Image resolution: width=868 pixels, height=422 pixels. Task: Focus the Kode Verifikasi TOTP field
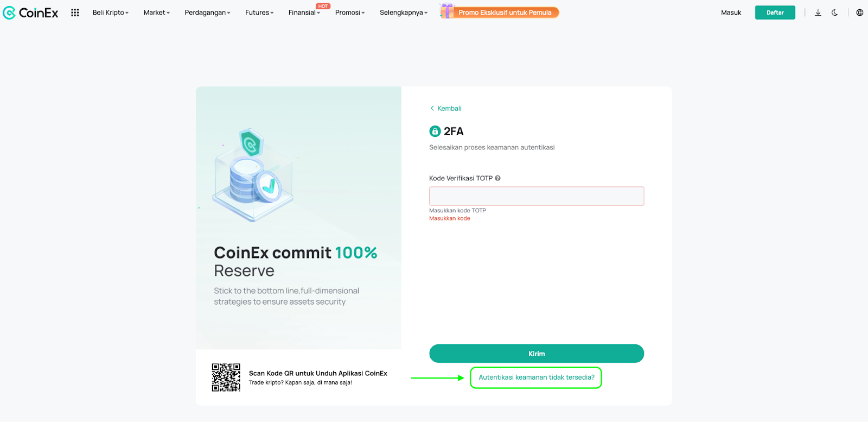point(537,196)
